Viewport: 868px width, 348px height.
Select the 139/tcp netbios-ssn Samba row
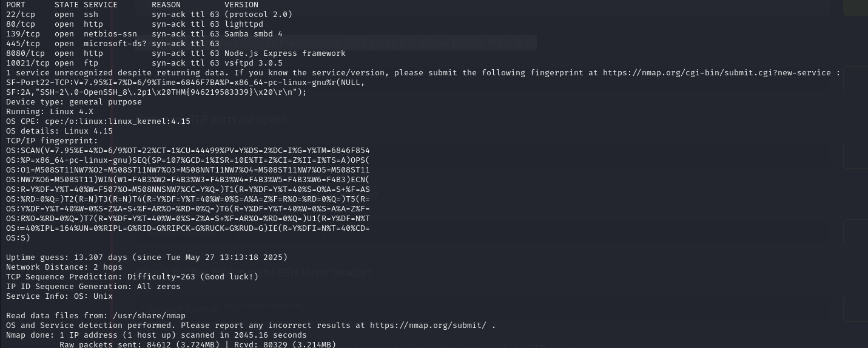tap(144, 34)
